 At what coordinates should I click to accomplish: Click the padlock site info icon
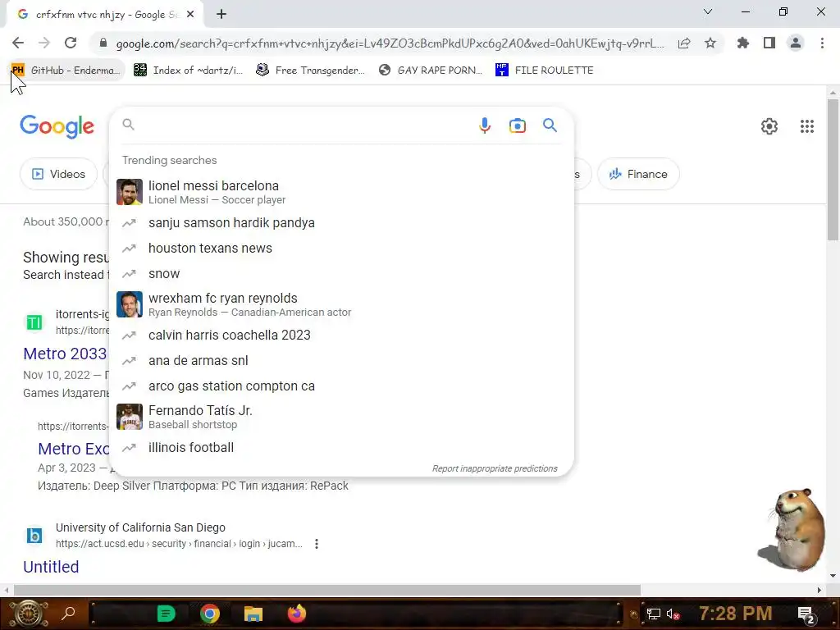pyautogui.click(x=103, y=43)
